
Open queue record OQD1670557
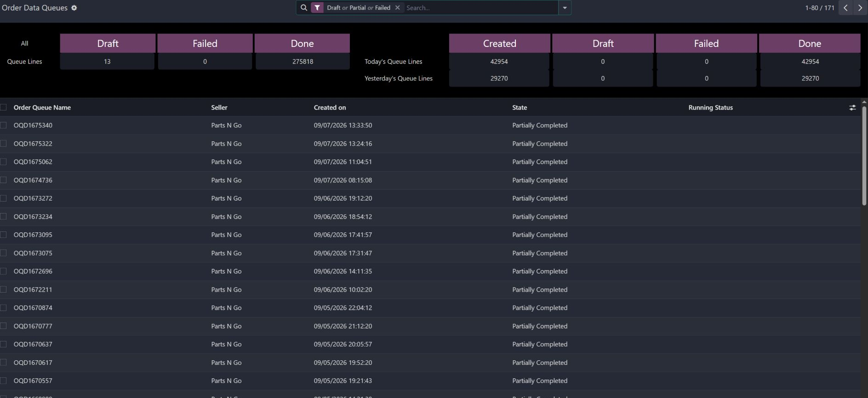33,381
